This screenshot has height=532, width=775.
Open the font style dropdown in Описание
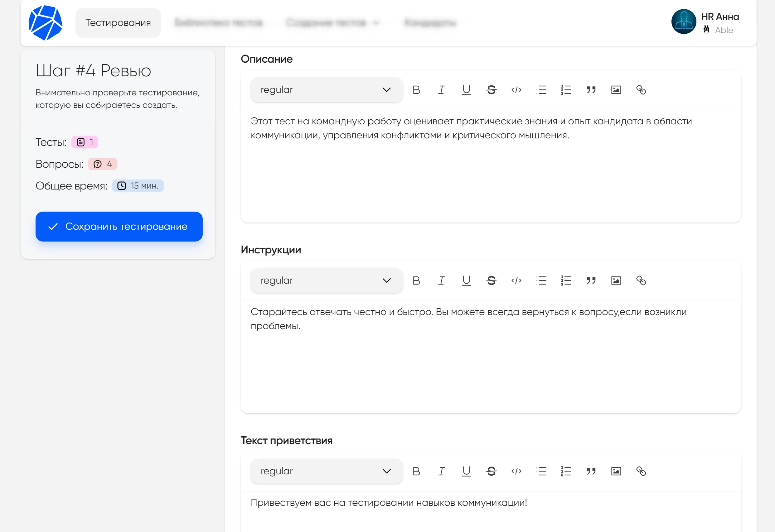[x=324, y=89]
